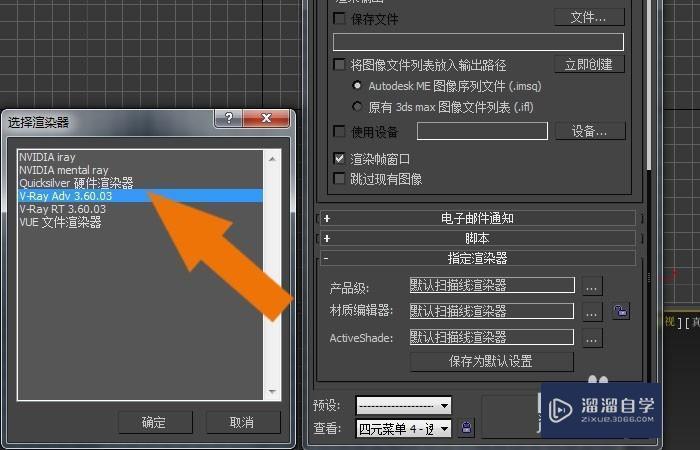Image resolution: width=700 pixels, height=450 pixels.
Task: Expand 电子邮件通知 rollout
Action: point(478,218)
